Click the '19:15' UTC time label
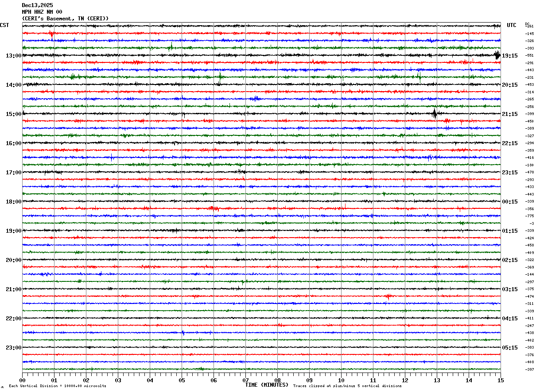Screen dimensions: 536x392 (510, 56)
